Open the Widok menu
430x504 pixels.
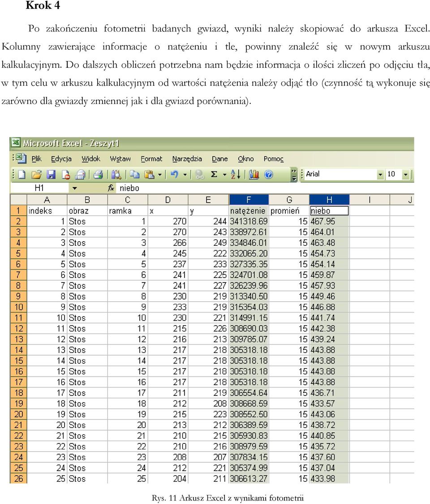click(x=91, y=159)
